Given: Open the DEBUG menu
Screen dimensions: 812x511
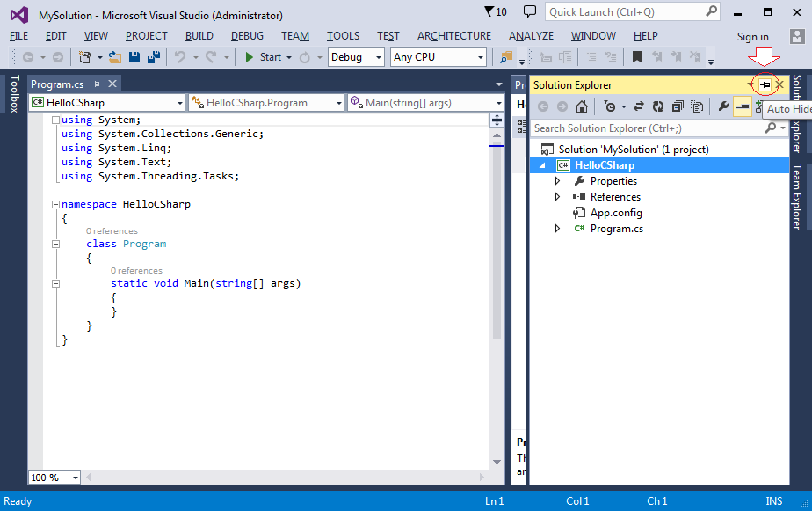Looking at the screenshot, I should (247, 36).
